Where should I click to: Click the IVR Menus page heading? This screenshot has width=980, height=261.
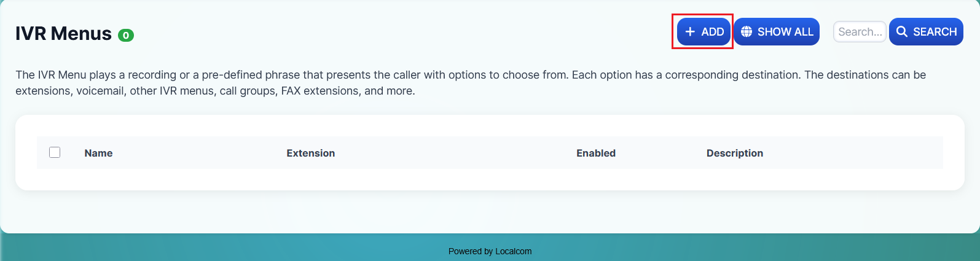pos(63,34)
